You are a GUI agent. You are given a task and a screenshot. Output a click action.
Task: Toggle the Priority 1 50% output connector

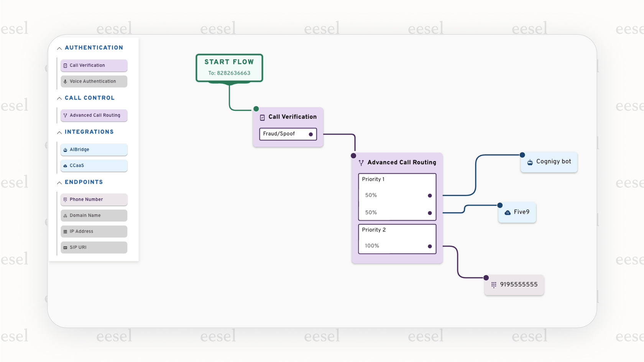(430, 195)
